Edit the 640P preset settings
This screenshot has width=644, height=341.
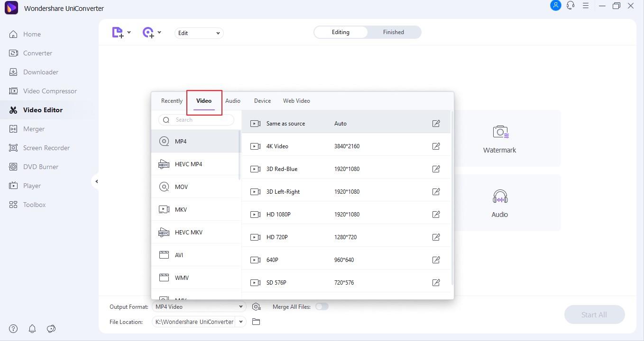(x=436, y=260)
